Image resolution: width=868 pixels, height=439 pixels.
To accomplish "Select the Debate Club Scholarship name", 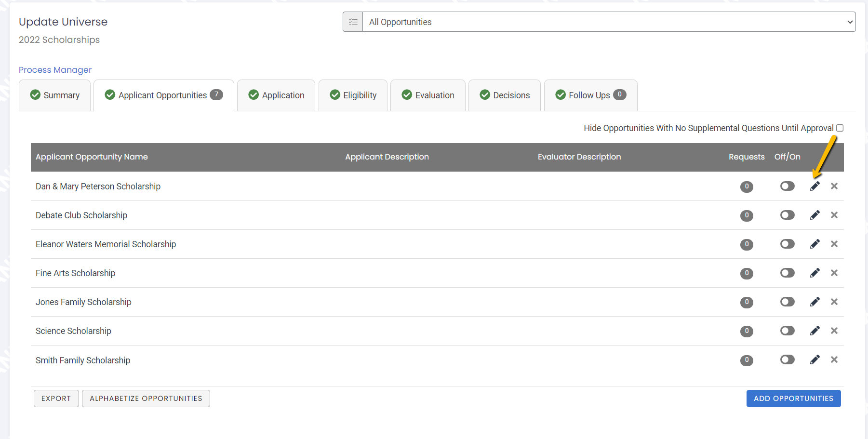I will pyautogui.click(x=81, y=215).
